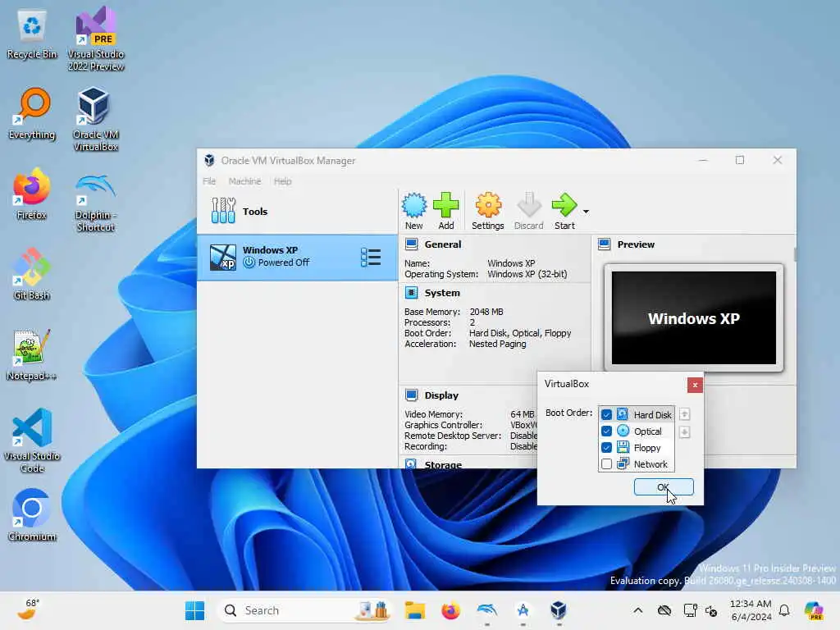Move boot item up with arrow button

pyautogui.click(x=684, y=414)
